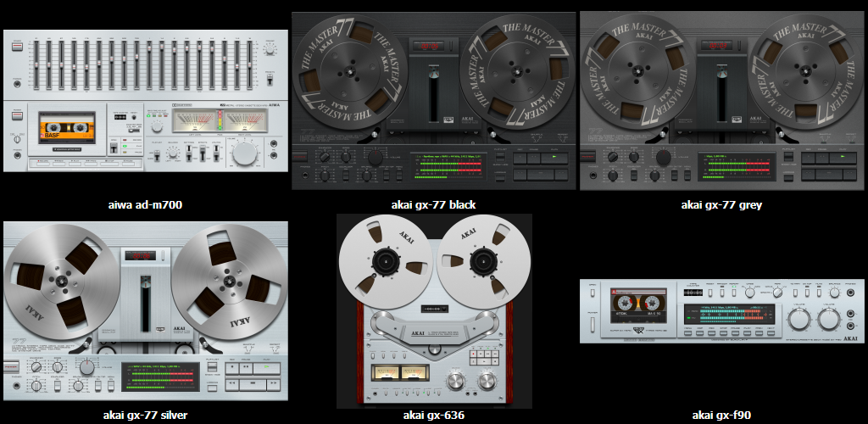The image size is (868, 424).
Task: Click the level meter display on gx-77 black
Action: (449, 166)
